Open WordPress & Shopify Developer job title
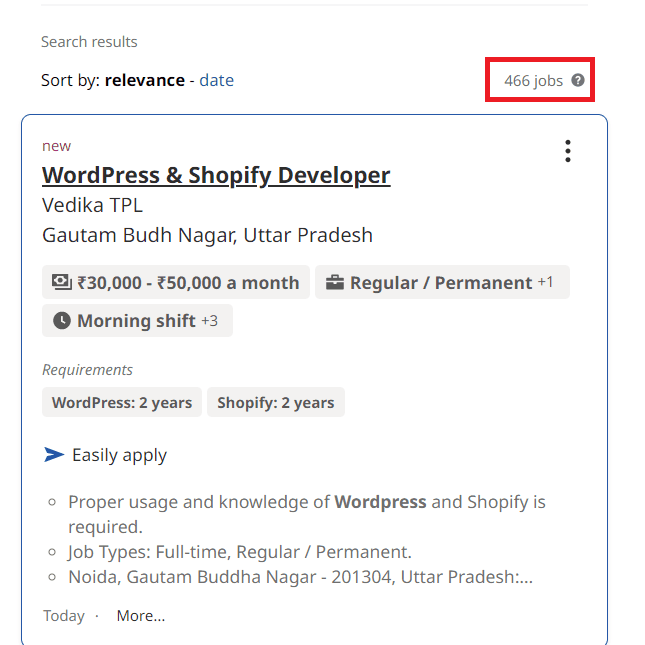Viewport: 645px width, 645px height. pos(216,176)
